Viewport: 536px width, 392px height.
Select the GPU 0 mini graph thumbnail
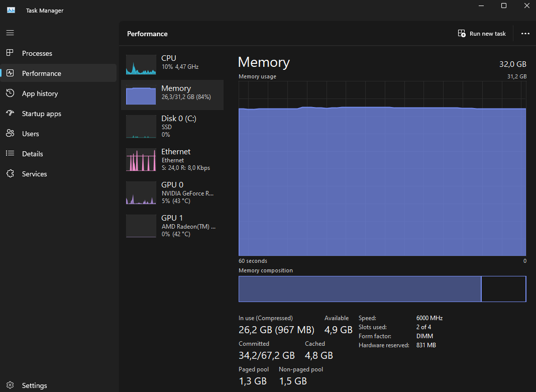pyautogui.click(x=141, y=193)
